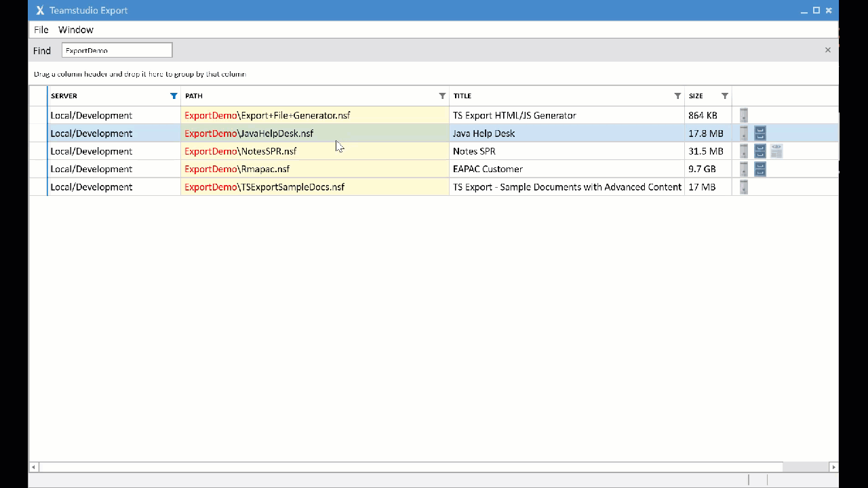Click the database icon on the Rmapac.nsf row
The width and height of the screenshot is (868, 488).
(744, 169)
